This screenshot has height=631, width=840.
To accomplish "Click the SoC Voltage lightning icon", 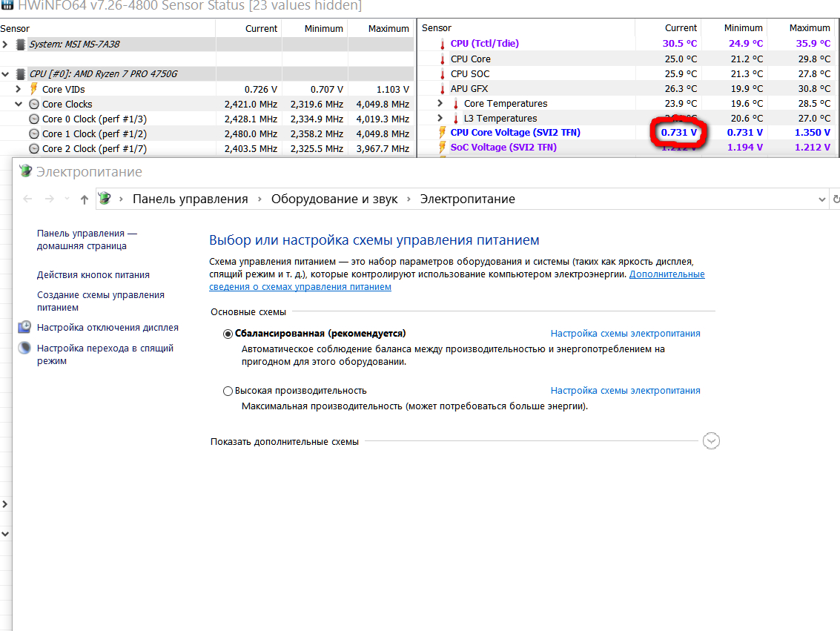I will [443, 147].
